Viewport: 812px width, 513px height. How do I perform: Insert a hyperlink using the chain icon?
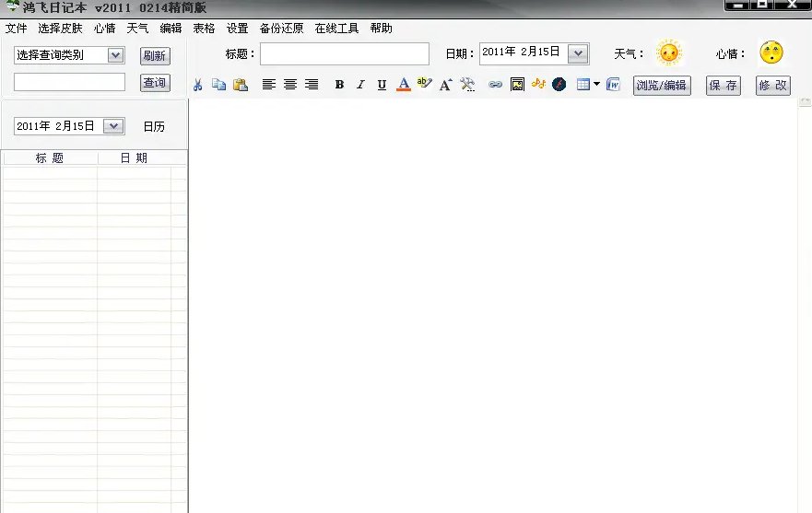coord(495,85)
